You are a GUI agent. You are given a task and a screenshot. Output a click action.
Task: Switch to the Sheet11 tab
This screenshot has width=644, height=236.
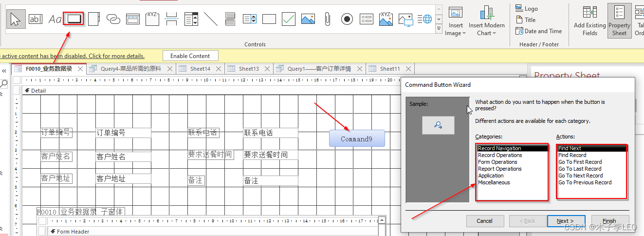tap(390, 69)
